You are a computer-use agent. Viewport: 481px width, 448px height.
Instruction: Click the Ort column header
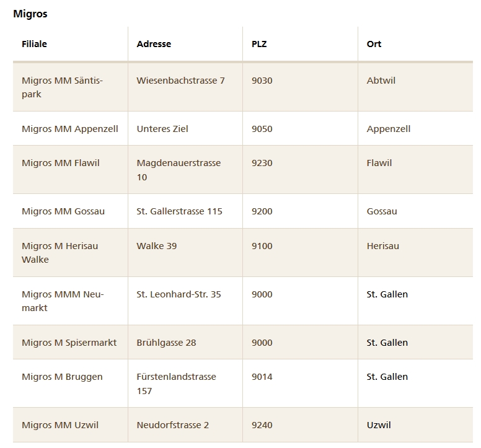[374, 44]
